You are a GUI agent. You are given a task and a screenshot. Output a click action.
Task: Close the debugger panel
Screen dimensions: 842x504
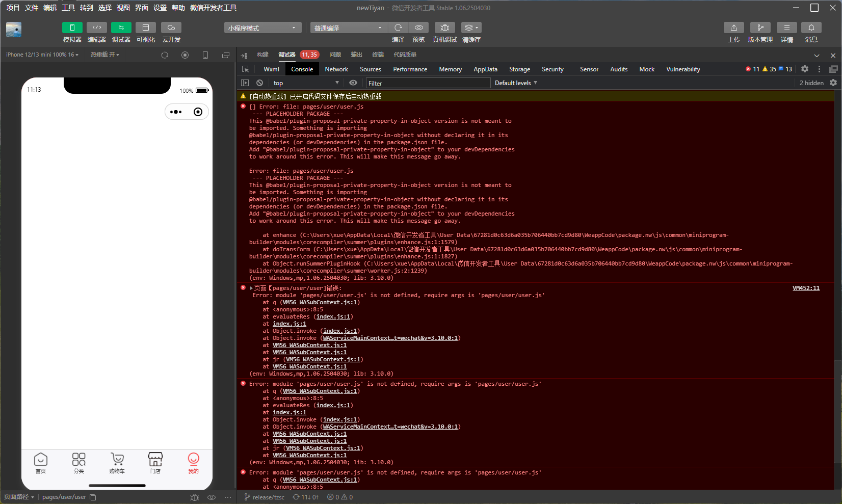833,55
